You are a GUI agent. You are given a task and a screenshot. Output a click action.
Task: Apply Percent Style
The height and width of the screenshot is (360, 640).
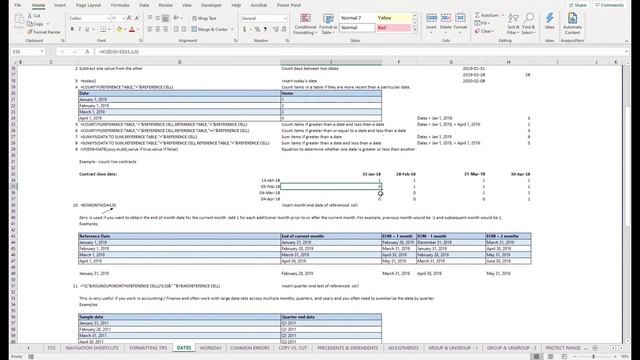[257, 29]
